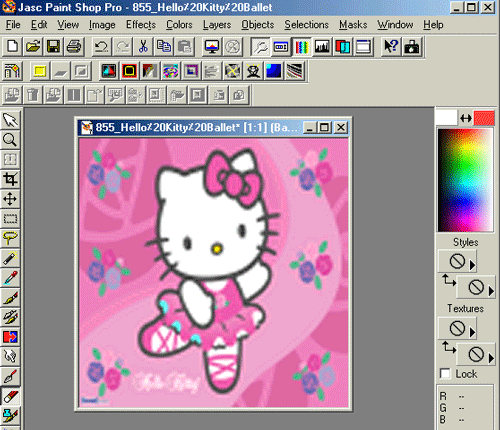The image size is (500, 430).
Task: Pick a color from the rainbow color picker
Action: (x=465, y=180)
